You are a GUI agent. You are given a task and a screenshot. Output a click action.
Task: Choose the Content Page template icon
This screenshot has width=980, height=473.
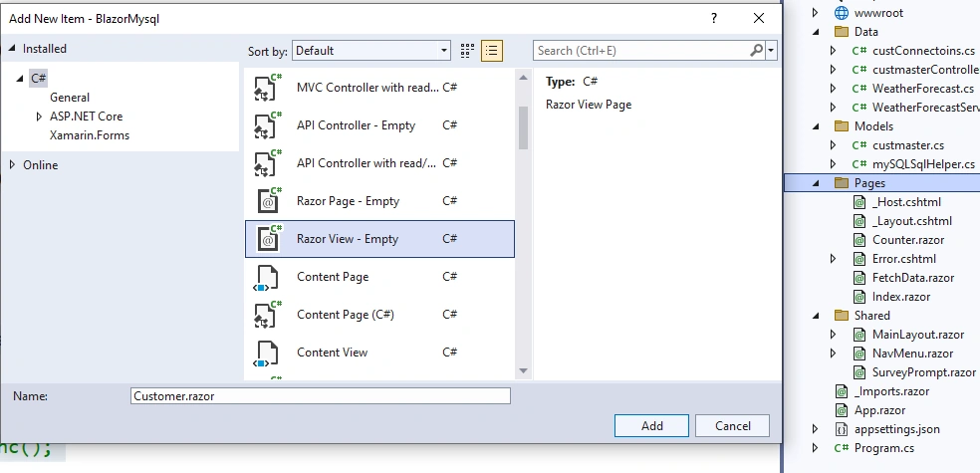266,277
